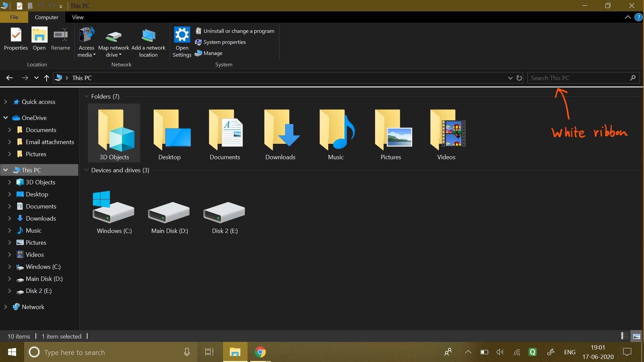644x362 pixels.
Task: Click This PC in the address bar
Action: [82, 78]
